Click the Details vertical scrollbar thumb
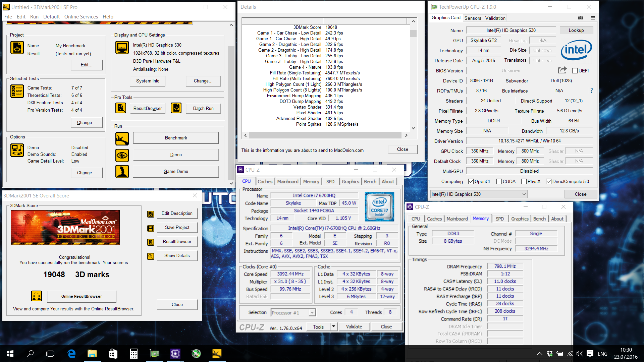Viewport: 644px width, 362px height. tap(413, 34)
